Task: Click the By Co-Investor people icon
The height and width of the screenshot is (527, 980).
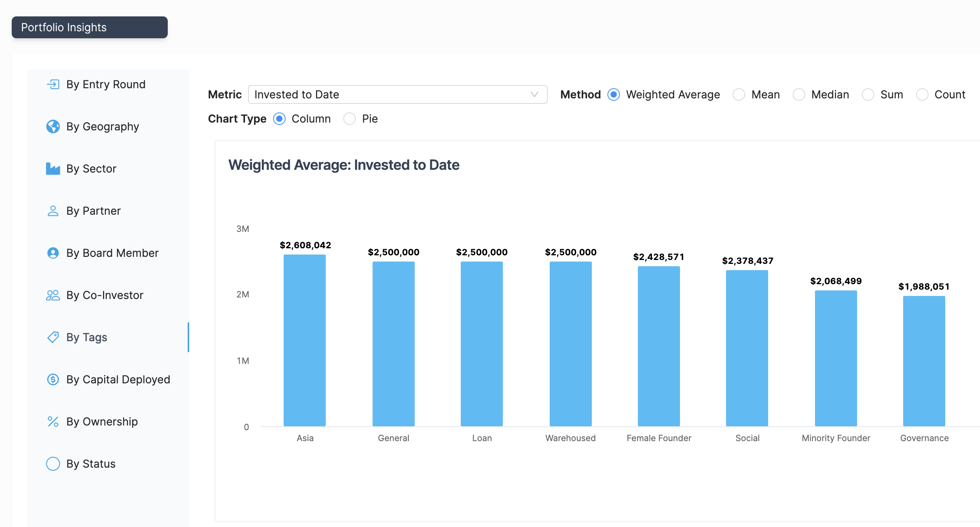Action: coord(53,295)
